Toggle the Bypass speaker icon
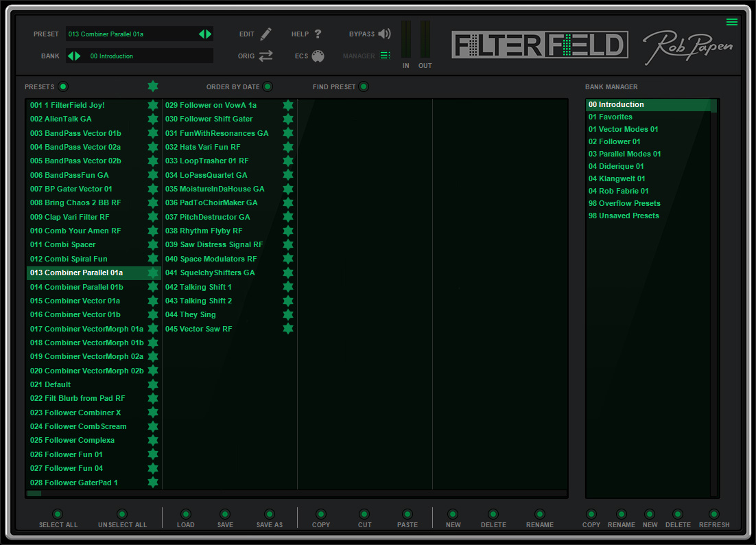The width and height of the screenshot is (756, 545). [384, 34]
